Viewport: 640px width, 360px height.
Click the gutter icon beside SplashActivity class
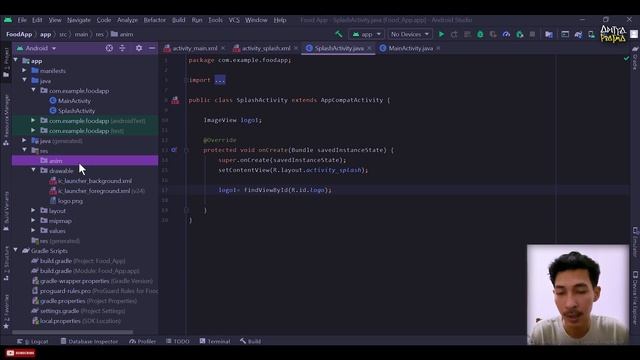pos(175,100)
